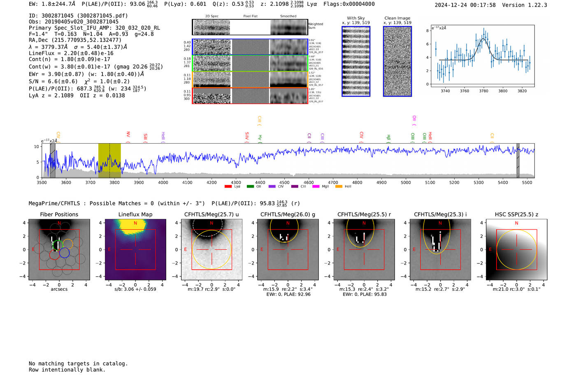Select the blue-bordered 2D fiber spectrum row
This screenshot has width=576, height=392.
[x=250, y=47]
